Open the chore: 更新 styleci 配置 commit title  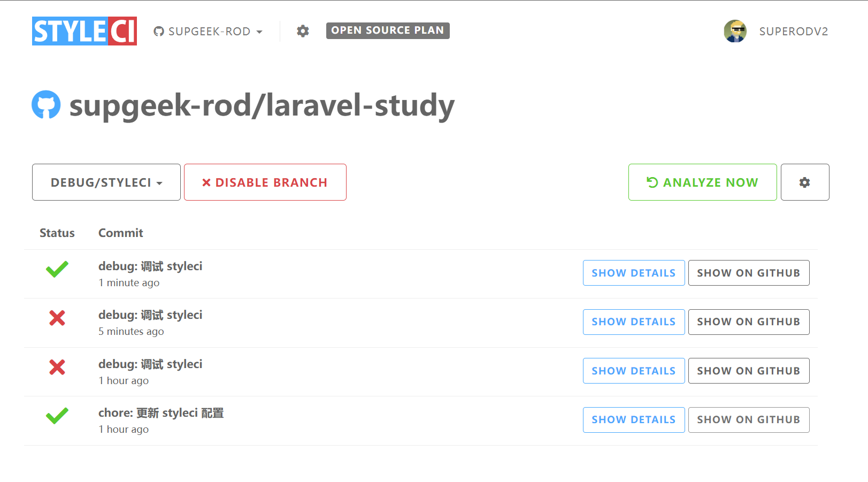click(161, 413)
